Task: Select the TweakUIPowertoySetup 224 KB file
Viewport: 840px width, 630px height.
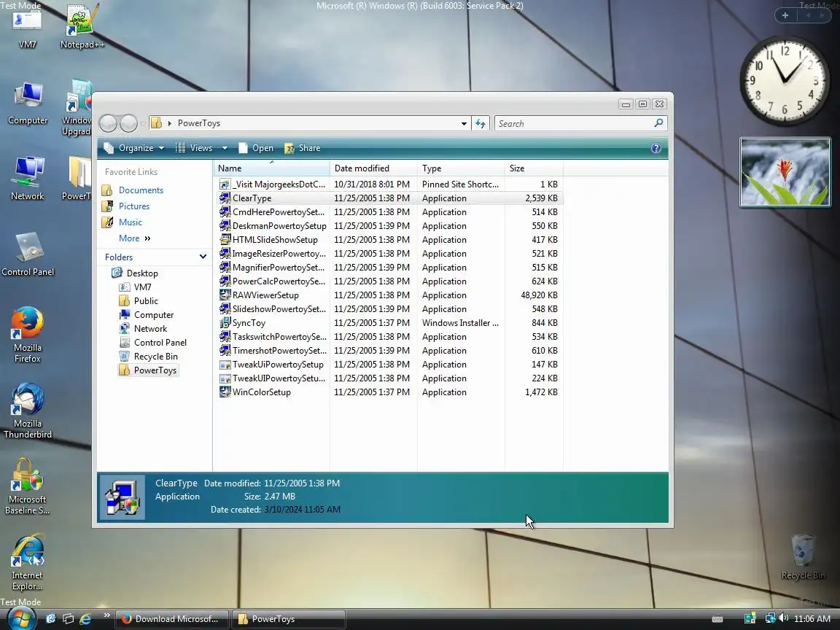Action: tap(278, 378)
